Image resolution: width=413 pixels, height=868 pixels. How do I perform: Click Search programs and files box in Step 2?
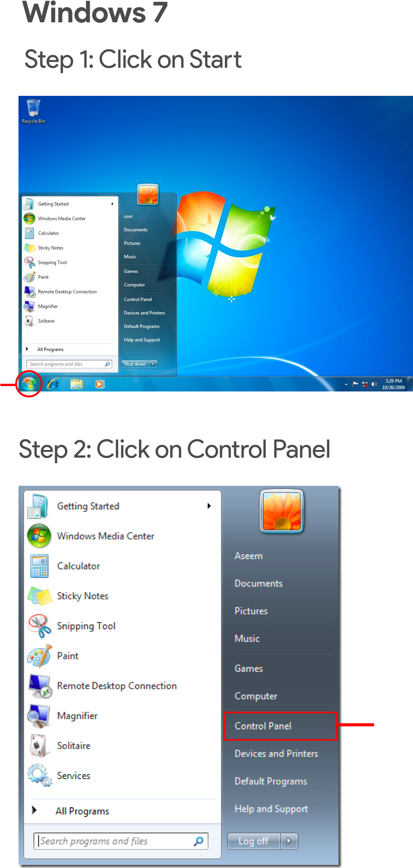121,841
